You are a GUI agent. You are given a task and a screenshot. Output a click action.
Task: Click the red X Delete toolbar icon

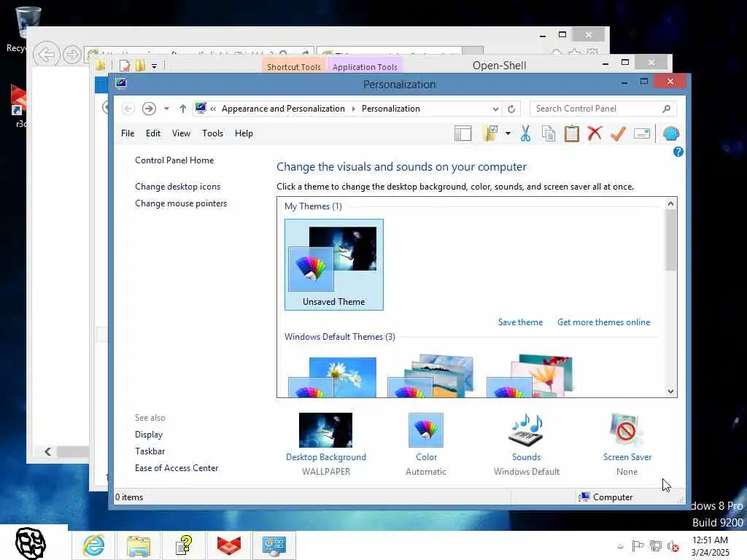pos(595,134)
